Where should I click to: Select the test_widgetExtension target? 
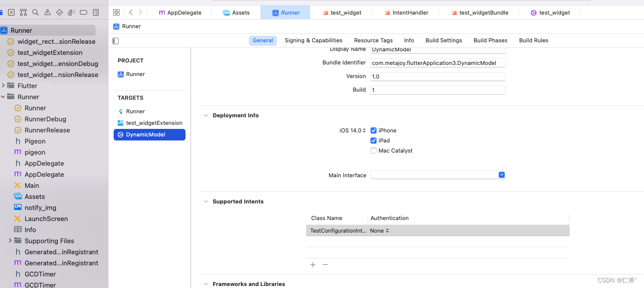click(x=150, y=123)
